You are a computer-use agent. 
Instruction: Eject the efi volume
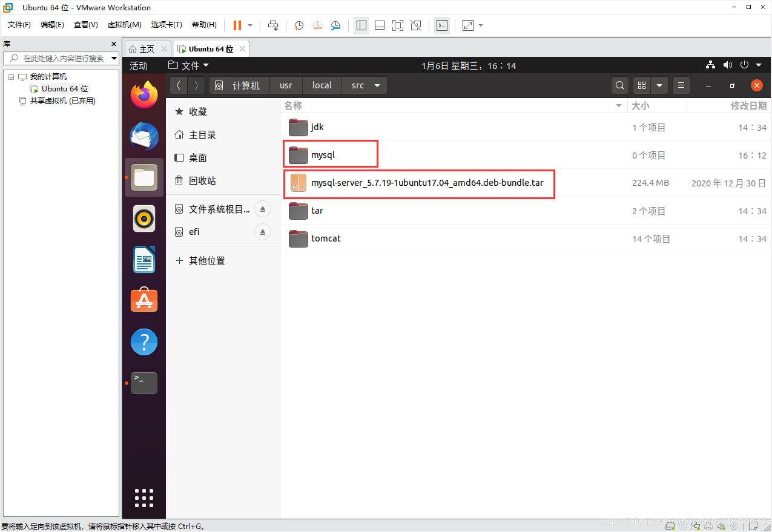262,232
